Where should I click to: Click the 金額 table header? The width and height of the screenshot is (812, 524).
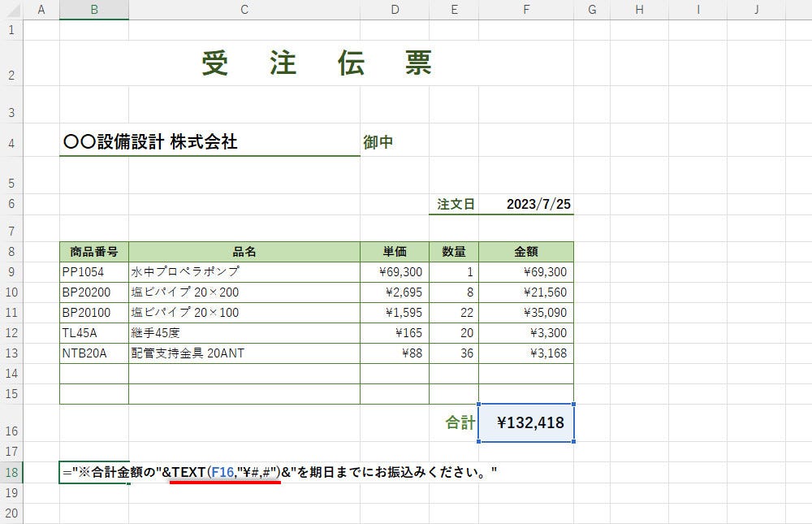click(x=526, y=252)
